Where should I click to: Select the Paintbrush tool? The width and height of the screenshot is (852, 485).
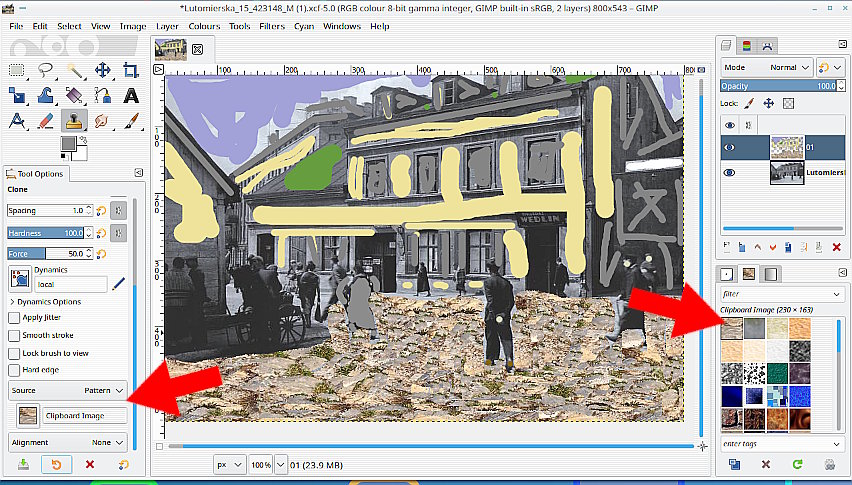[131, 121]
